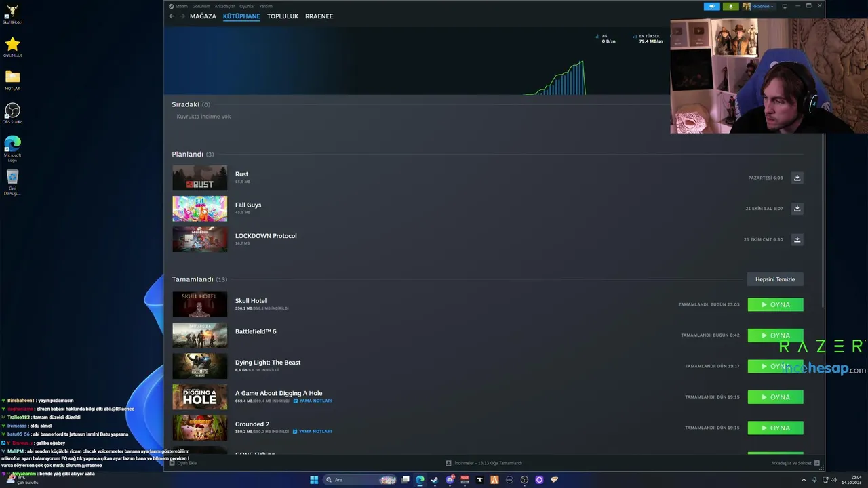Viewport: 868px width, 488px height.
Task: Click the Fall Guys thumbnail
Action: (x=200, y=209)
